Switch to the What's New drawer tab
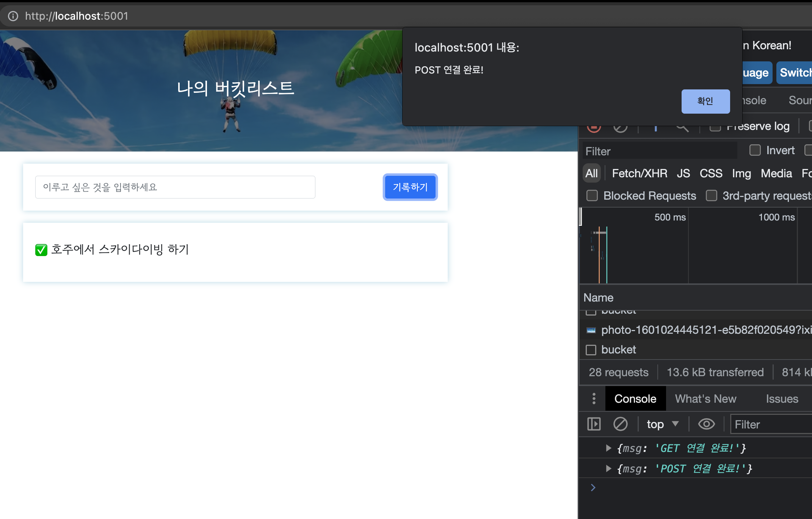Image resolution: width=812 pixels, height=519 pixels. pos(705,399)
